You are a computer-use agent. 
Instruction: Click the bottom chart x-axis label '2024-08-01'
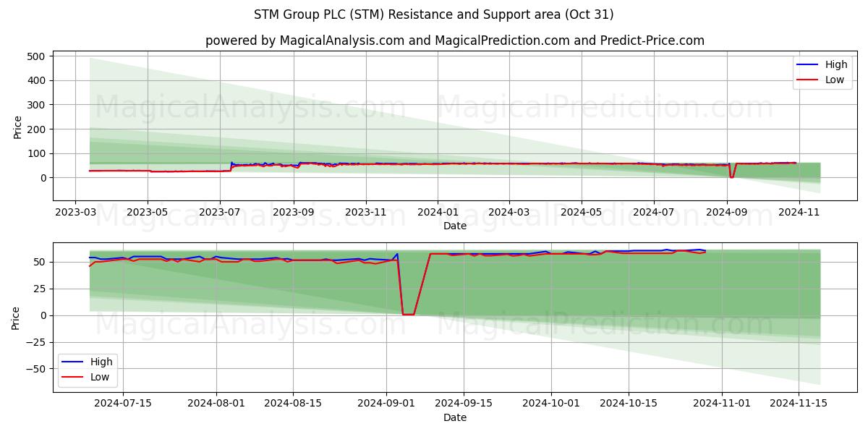coord(216,404)
